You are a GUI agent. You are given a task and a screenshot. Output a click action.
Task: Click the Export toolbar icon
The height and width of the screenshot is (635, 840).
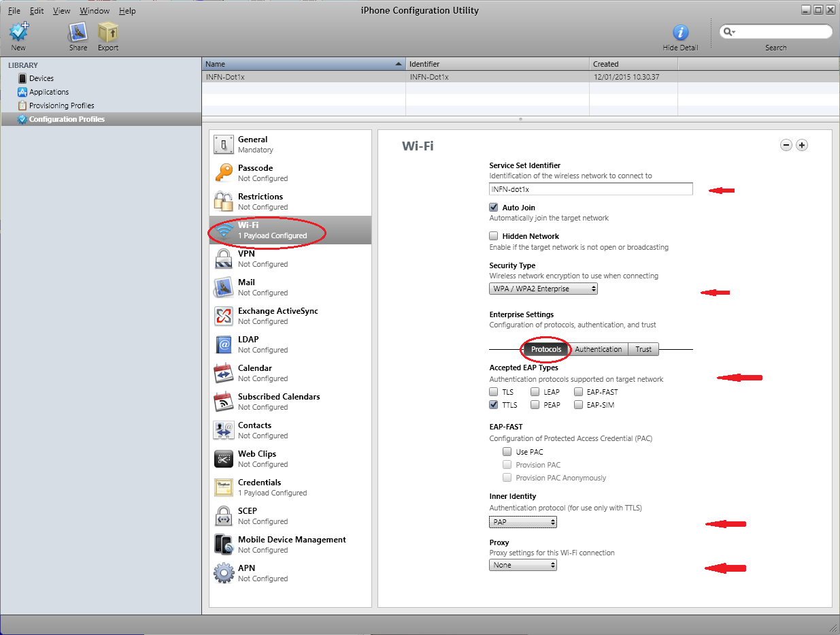pyautogui.click(x=107, y=32)
